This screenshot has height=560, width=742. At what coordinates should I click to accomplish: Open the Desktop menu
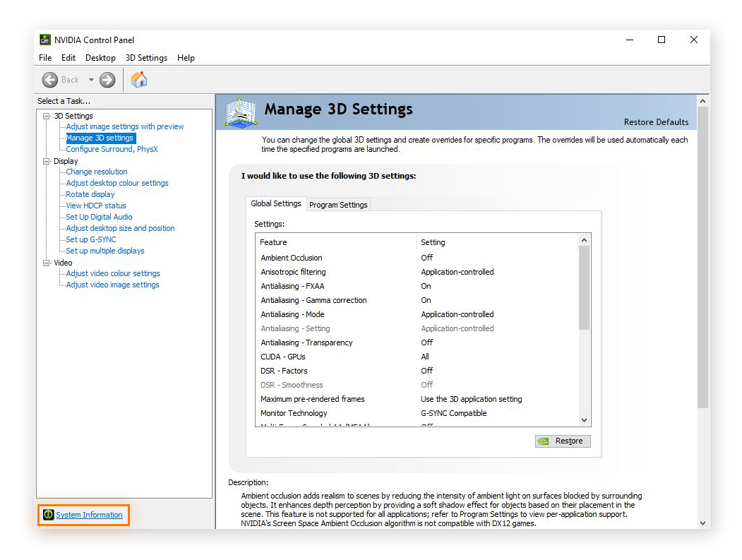coord(100,57)
